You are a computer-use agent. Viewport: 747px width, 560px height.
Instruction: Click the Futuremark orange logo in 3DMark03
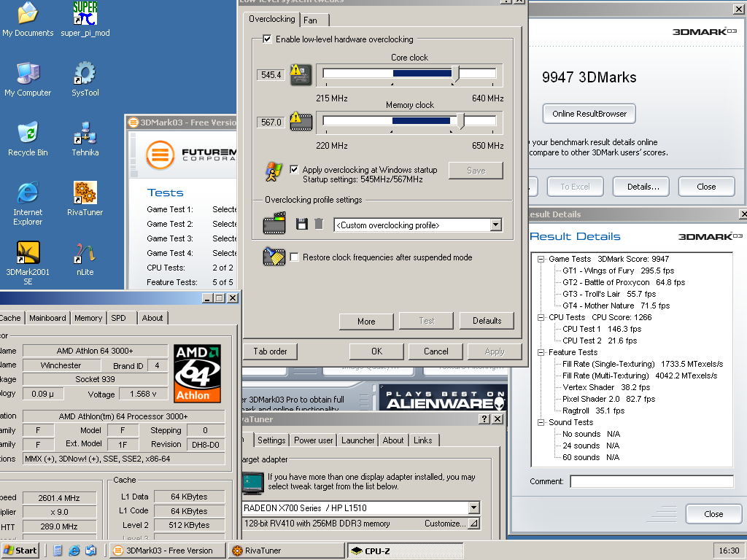click(160, 155)
